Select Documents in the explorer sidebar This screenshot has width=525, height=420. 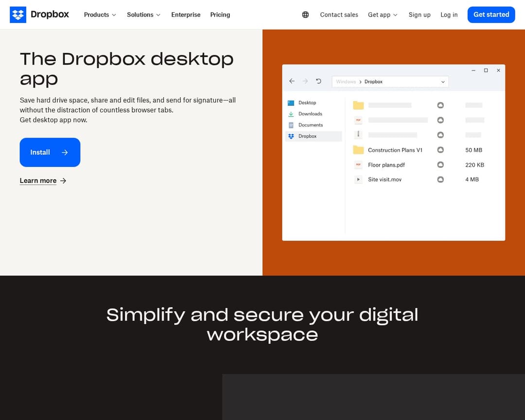pyautogui.click(x=310, y=125)
